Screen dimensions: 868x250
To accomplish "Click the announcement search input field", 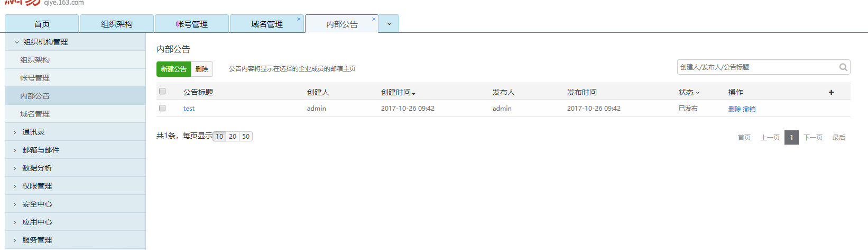I will click(x=756, y=67).
